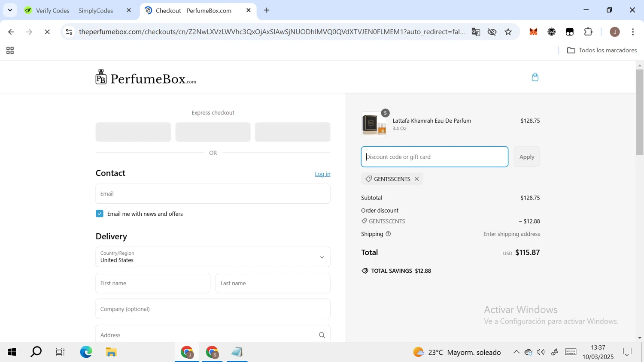The image size is (644, 362).
Task: Open the translate page icon
Action: [x=476, y=32]
